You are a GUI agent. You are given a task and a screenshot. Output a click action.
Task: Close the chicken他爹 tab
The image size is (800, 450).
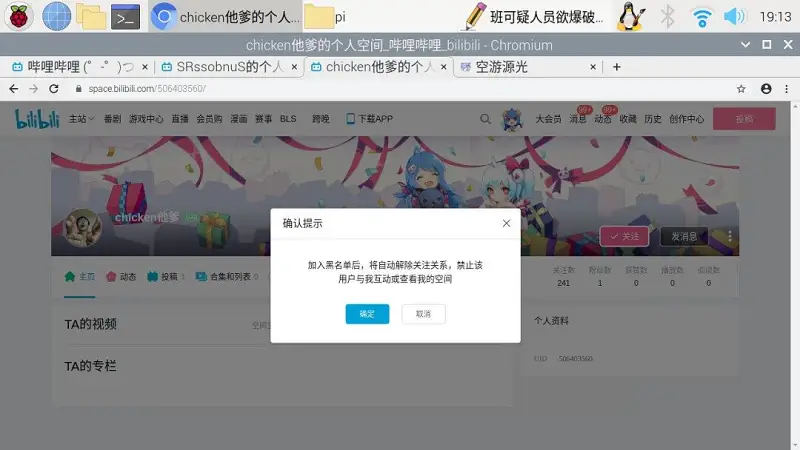[x=444, y=67]
